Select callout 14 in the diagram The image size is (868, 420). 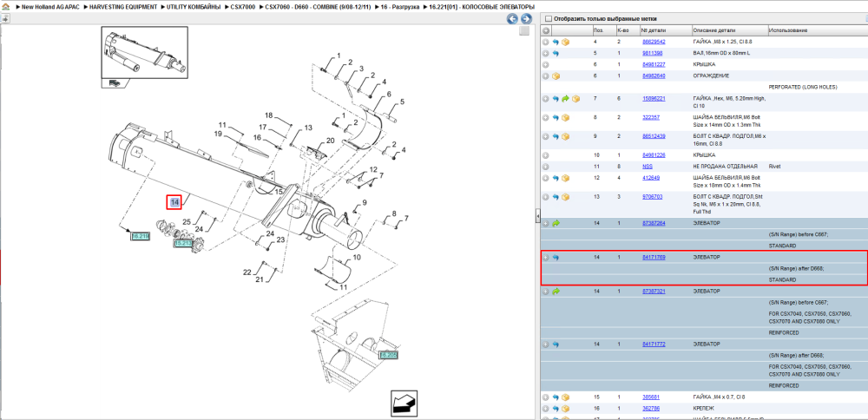174,202
